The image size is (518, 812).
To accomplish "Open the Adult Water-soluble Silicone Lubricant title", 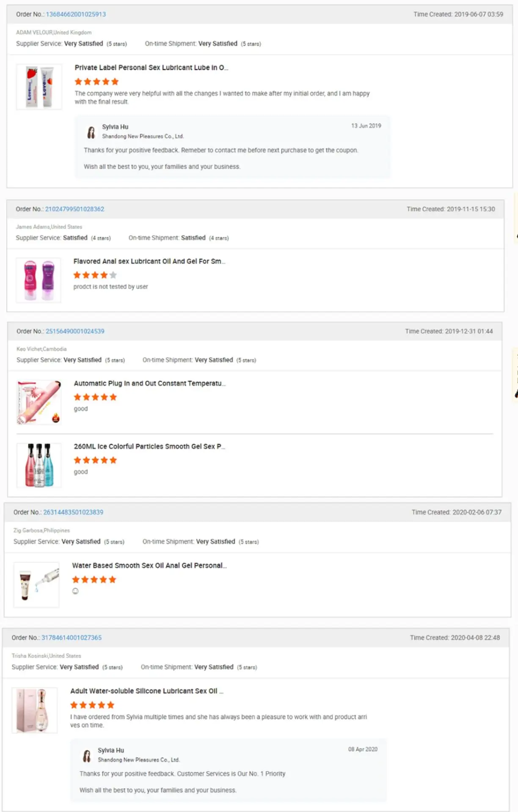I will pyautogui.click(x=146, y=691).
